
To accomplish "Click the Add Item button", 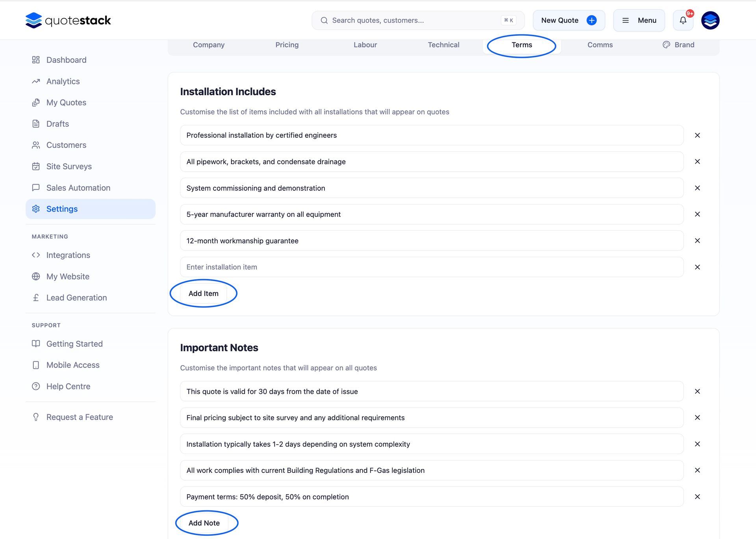I will (203, 293).
